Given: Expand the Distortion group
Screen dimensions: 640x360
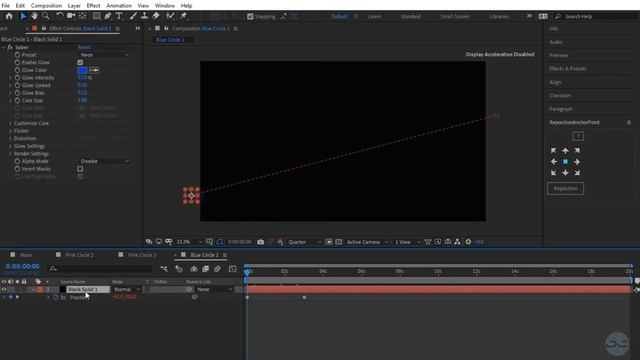Looking at the screenshot, I should pyautogui.click(x=10, y=138).
